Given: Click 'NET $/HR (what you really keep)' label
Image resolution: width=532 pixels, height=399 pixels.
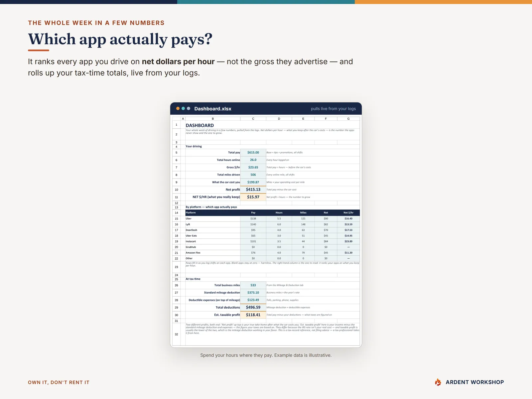Looking at the screenshot, I should [x=216, y=197].
